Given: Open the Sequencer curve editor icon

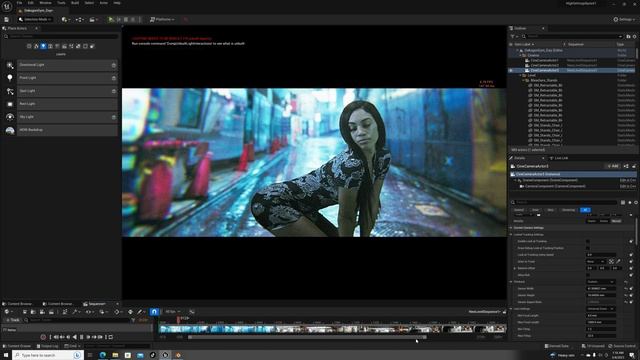Looking at the screenshot, I should (192, 312).
